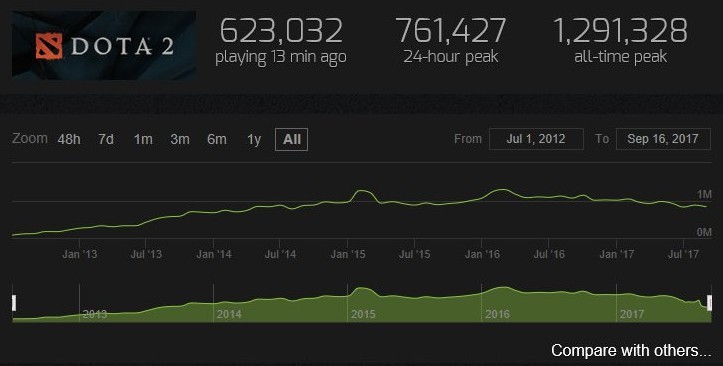723x366 pixels.
Task: Click the all-time peak label
Action: click(620, 57)
